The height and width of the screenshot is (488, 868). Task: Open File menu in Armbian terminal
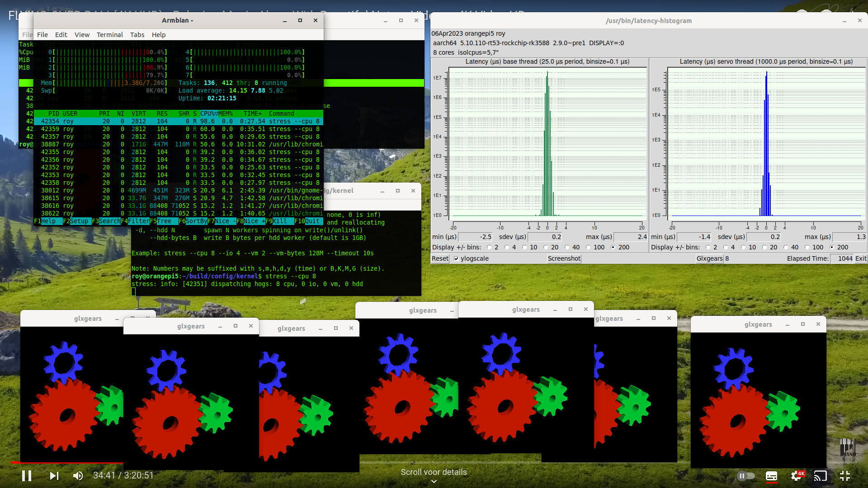42,35
